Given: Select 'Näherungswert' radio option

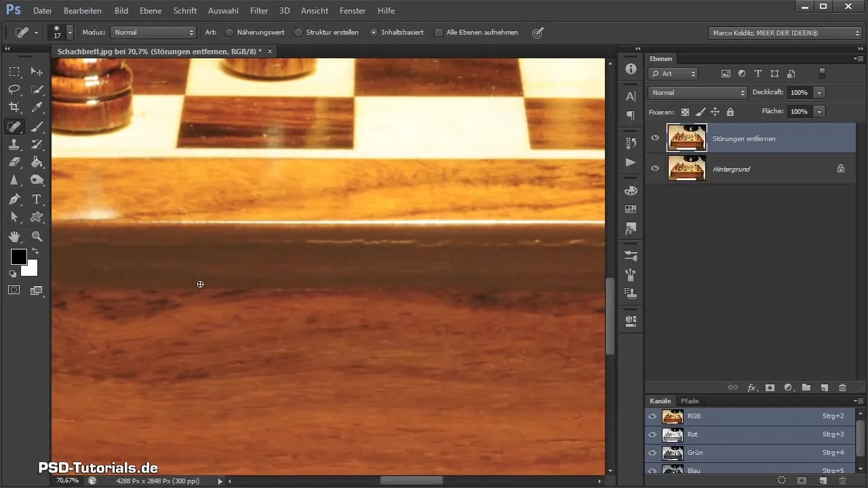Looking at the screenshot, I should (x=229, y=33).
